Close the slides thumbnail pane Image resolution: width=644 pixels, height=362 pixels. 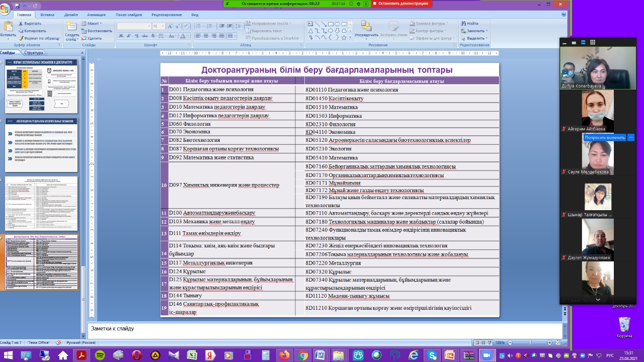(x=82, y=52)
